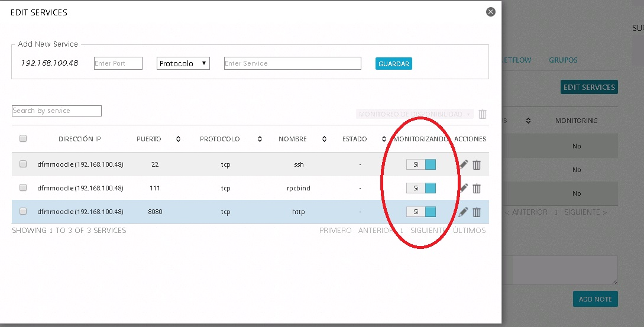Expand Monitoreo de Disponibilidad dropdown
Screen dimensions: 644x327
[x=414, y=114]
